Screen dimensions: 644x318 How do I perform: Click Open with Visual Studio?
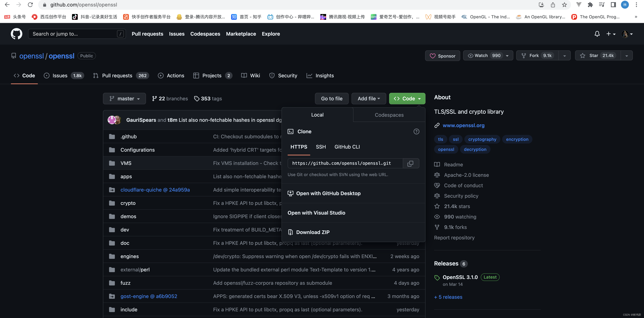pyautogui.click(x=353, y=213)
